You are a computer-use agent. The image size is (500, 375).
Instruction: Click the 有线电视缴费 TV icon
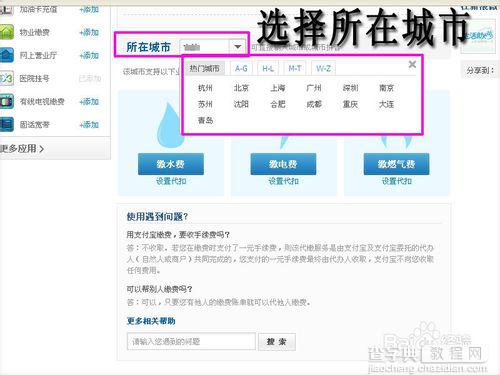[x=7, y=101]
